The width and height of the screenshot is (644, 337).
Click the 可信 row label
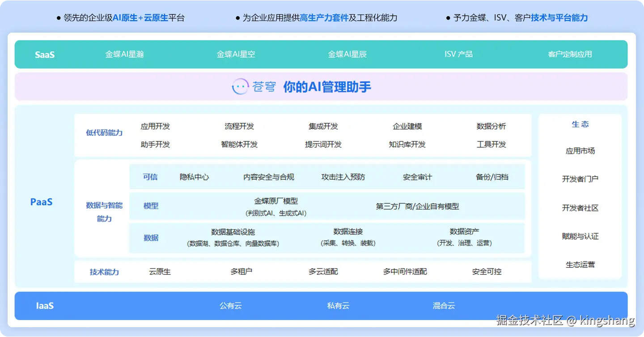[x=150, y=177]
